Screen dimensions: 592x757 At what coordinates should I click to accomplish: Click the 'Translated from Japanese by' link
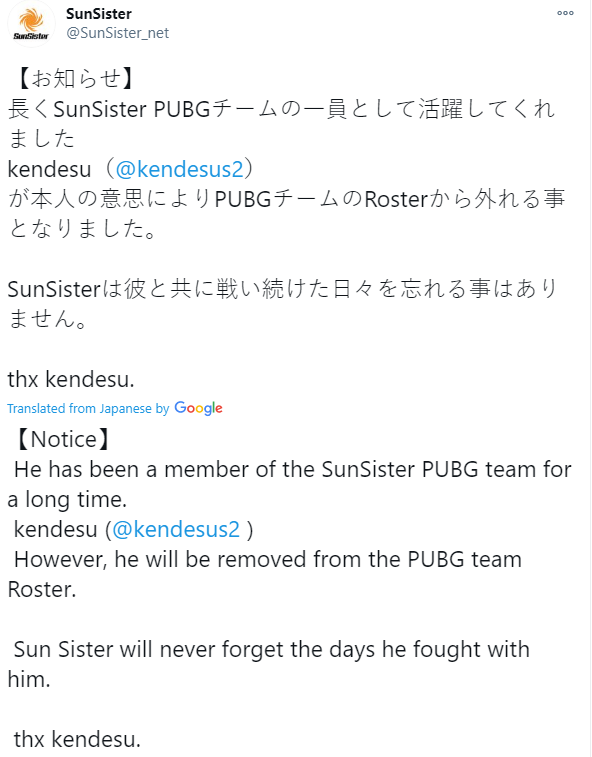pos(88,408)
